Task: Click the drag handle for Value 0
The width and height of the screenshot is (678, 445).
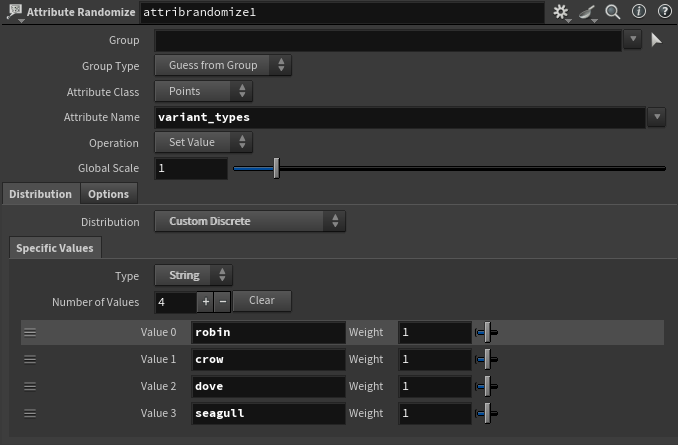Action: point(30,333)
